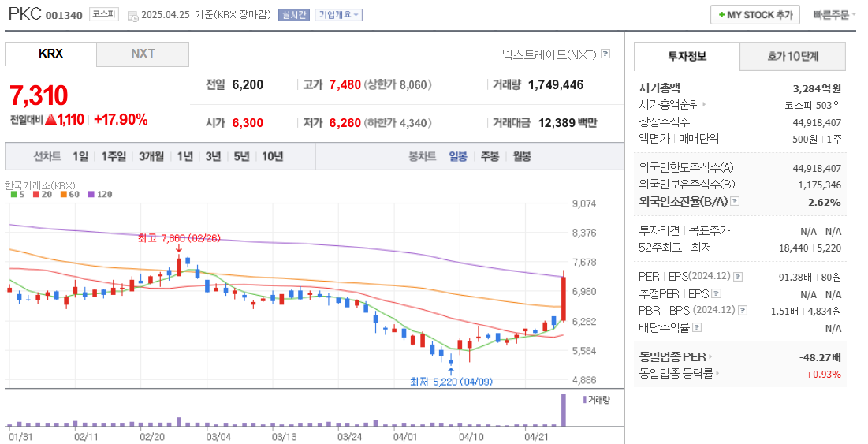The height and width of the screenshot is (444, 868).
Task: Switch candlestick chart to 주봉
Action: click(490, 157)
